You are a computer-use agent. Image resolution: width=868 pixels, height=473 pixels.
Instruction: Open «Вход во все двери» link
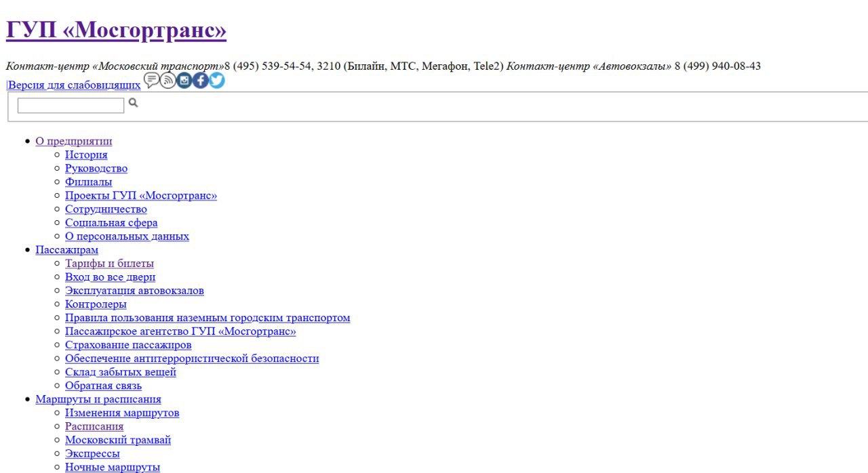click(111, 276)
